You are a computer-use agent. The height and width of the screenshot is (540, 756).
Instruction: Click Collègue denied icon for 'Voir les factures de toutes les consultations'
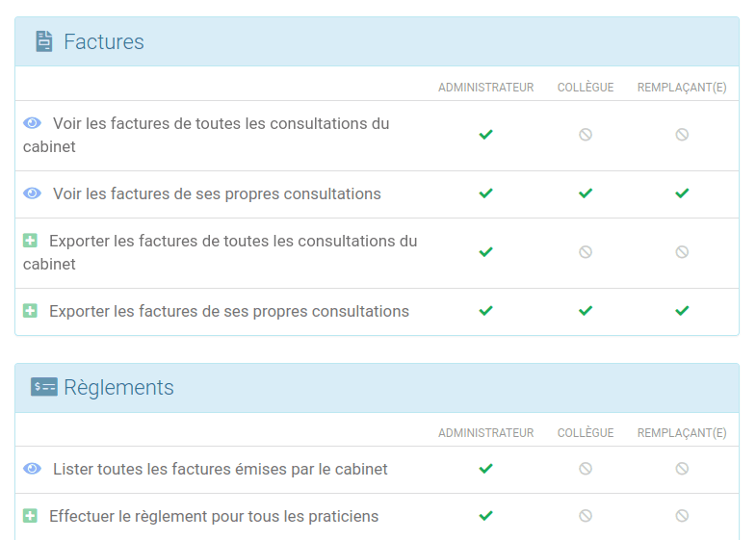point(586,135)
